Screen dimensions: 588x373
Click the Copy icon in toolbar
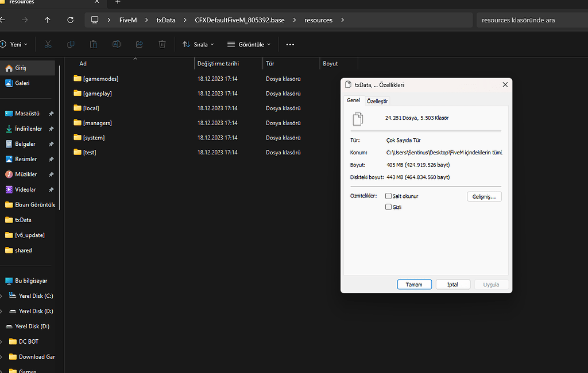(x=71, y=44)
